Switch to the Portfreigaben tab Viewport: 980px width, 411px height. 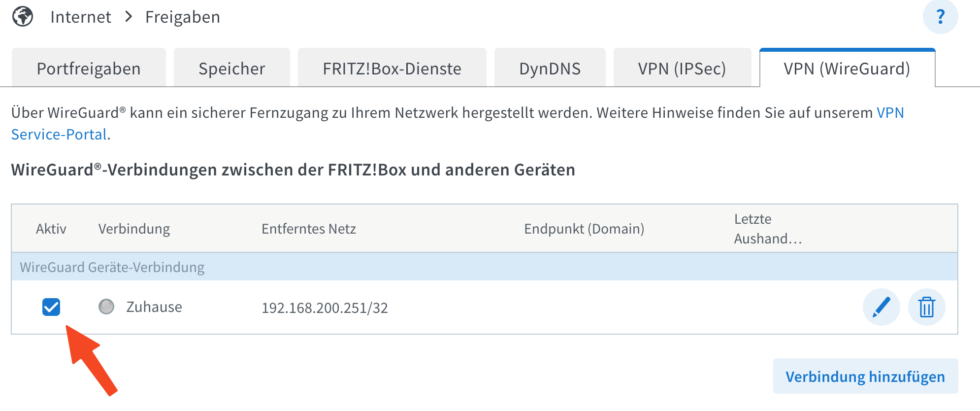(89, 68)
